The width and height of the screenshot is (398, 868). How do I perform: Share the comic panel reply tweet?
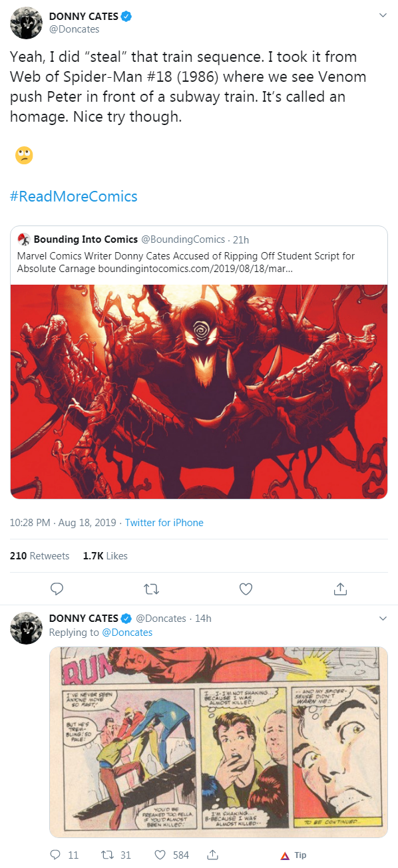(x=213, y=855)
